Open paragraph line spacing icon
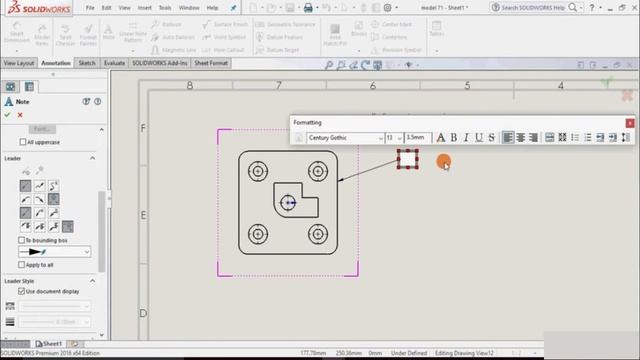This screenshot has height=360, width=640. click(626, 138)
